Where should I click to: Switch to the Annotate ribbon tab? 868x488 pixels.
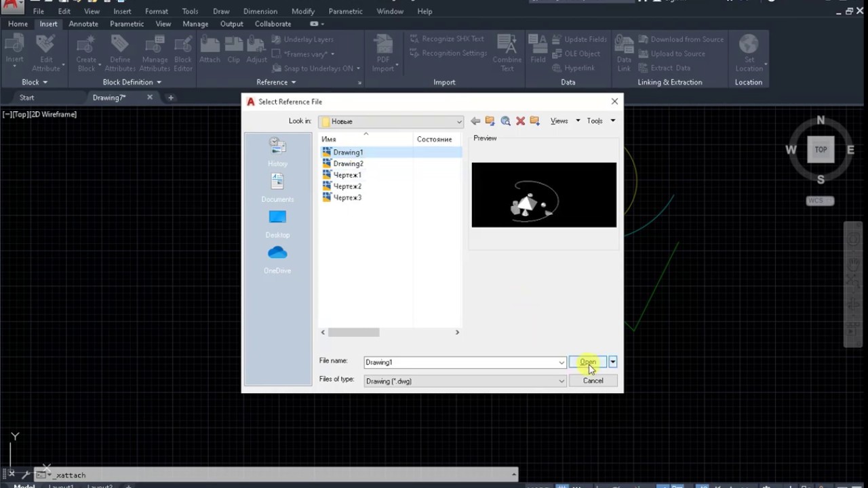click(x=83, y=24)
